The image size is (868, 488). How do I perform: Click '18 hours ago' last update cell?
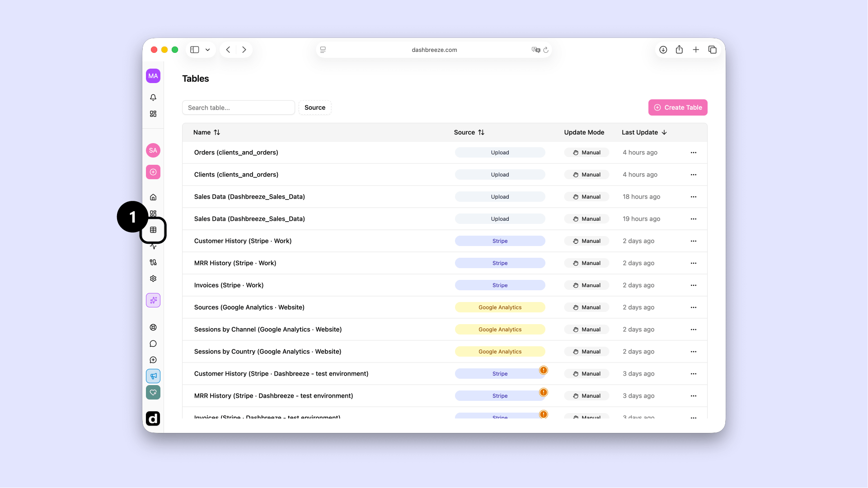click(x=641, y=197)
